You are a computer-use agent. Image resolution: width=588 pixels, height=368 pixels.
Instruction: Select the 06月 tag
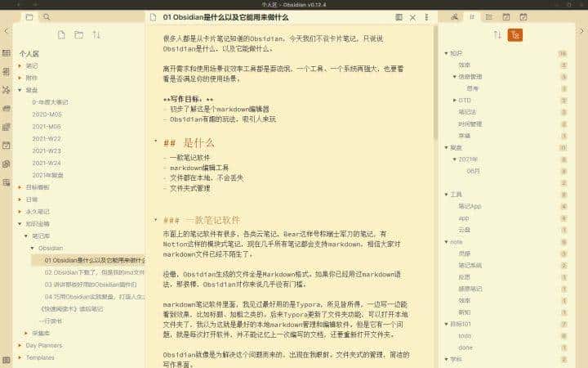tap(473, 171)
